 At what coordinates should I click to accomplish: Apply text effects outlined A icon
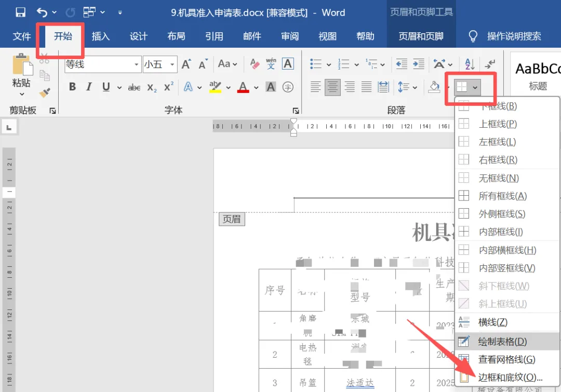point(188,87)
